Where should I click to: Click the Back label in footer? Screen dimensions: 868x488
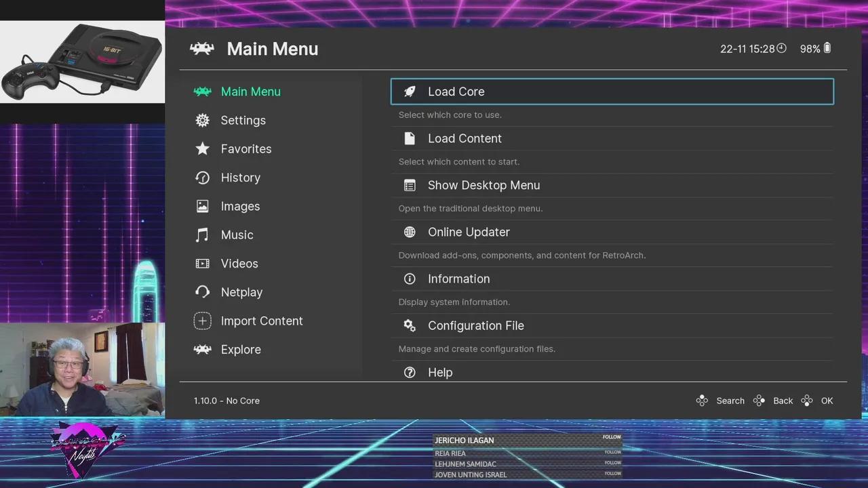[783, 401]
